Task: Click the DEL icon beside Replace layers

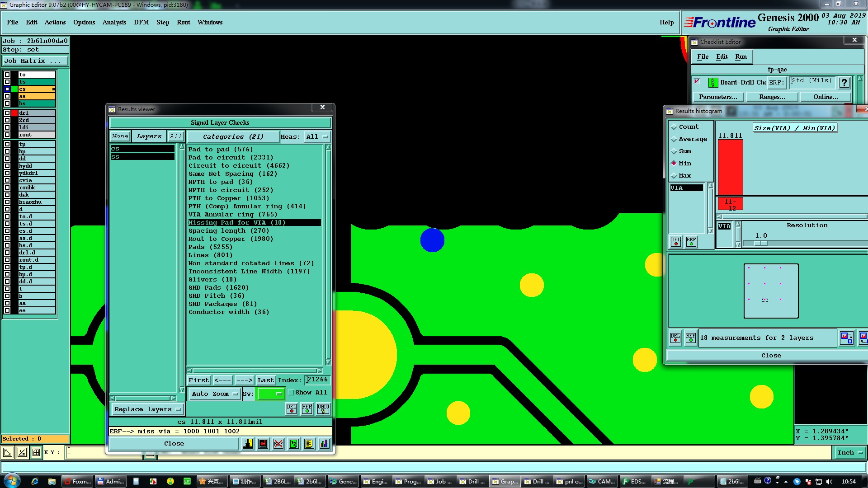Action: tap(292, 409)
